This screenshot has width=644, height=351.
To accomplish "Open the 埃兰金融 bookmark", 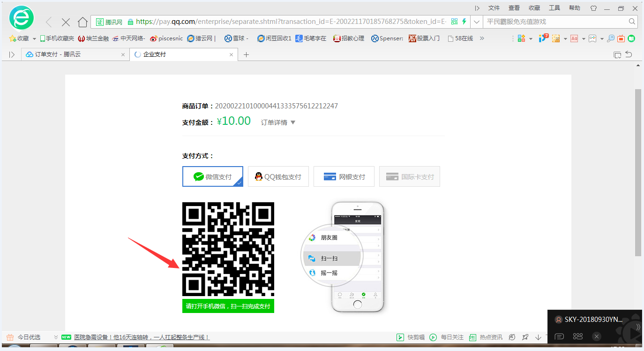I will tap(93, 38).
